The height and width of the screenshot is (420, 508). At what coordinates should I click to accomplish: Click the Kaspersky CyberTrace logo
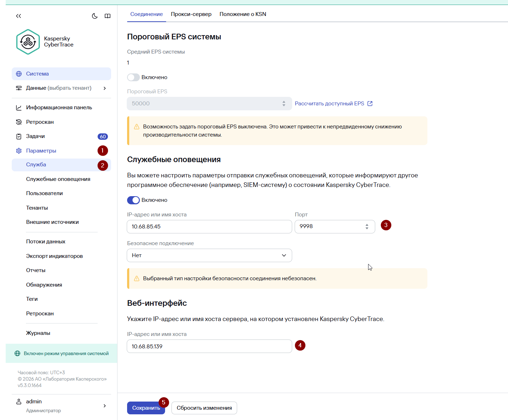point(28,42)
